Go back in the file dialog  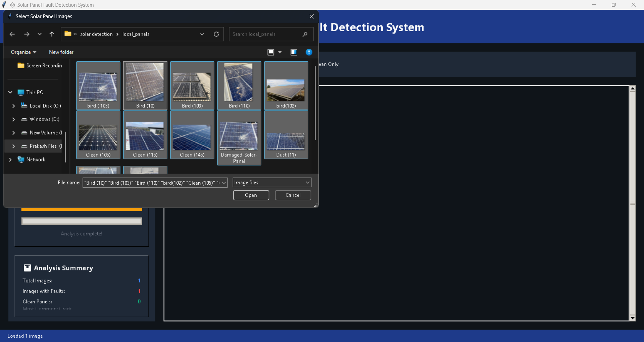click(x=12, y=34)
